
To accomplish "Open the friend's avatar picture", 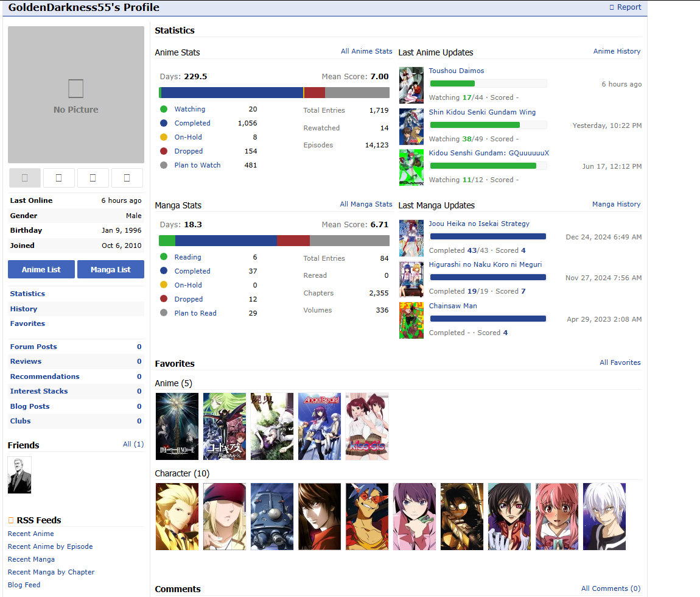I will pos(19,475).
